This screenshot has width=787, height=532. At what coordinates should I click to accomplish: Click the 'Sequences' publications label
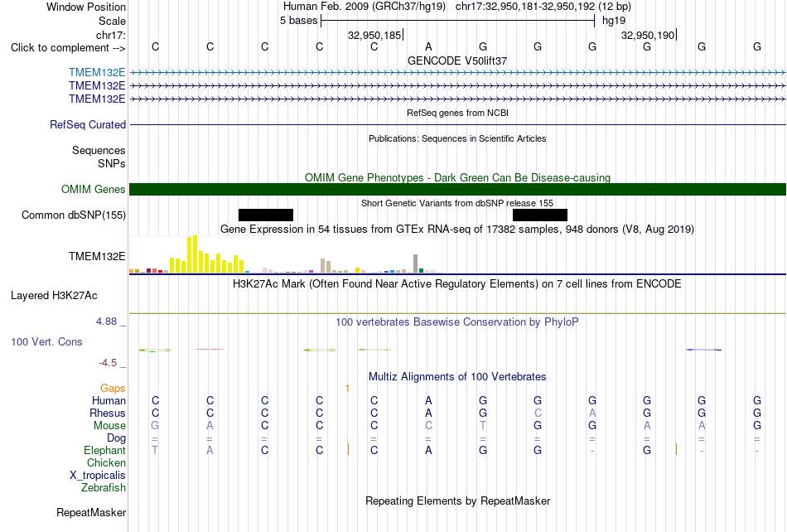tap(99, 150)
